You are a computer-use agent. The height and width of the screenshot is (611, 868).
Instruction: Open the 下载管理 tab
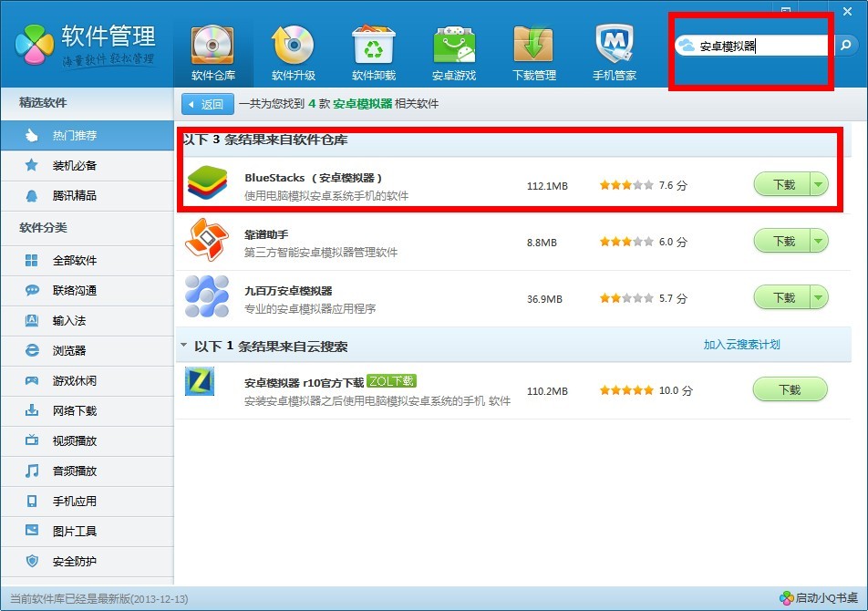tap(534, 53)
